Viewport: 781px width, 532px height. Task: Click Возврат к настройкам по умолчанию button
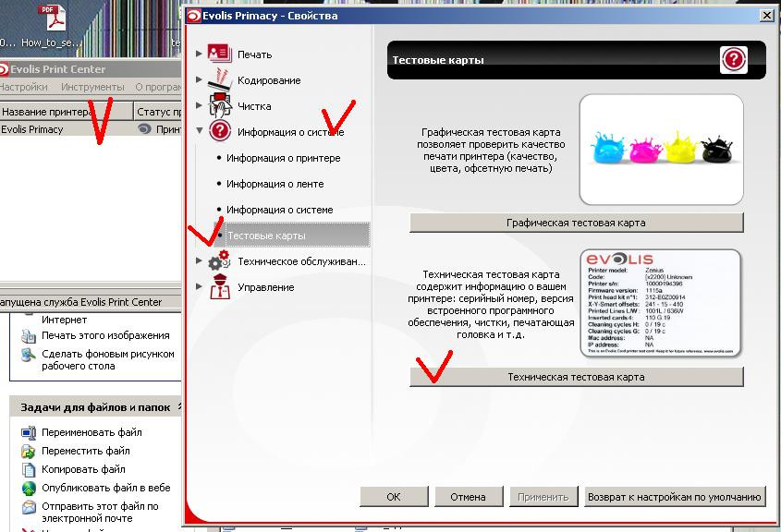(x=675, y=497)
